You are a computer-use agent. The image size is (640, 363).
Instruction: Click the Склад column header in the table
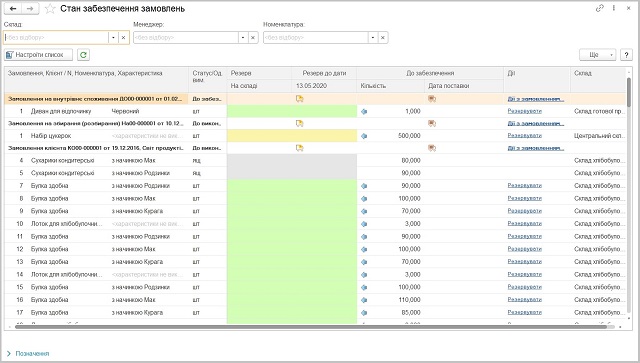click(x=598, y=80)
